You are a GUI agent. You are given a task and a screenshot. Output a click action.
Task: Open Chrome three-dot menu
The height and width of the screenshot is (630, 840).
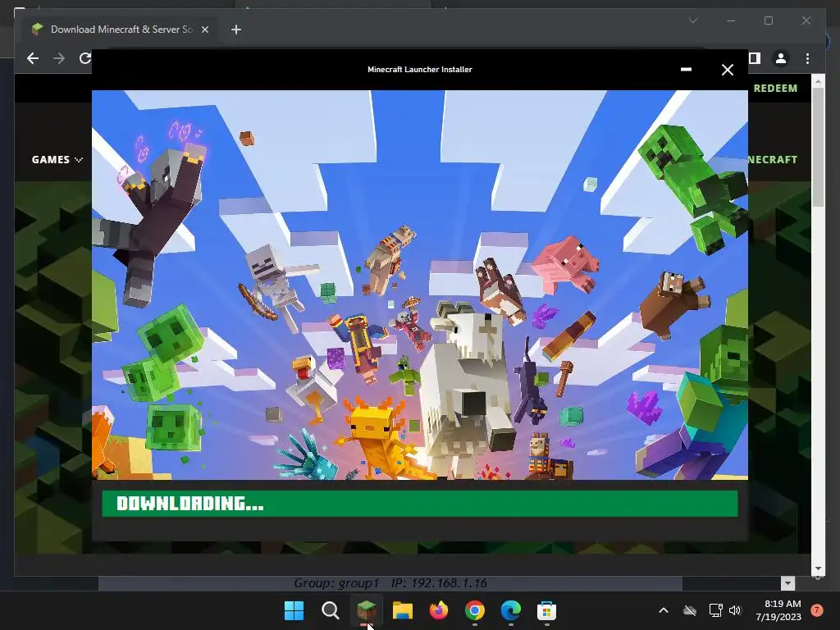tap(807, 58)
